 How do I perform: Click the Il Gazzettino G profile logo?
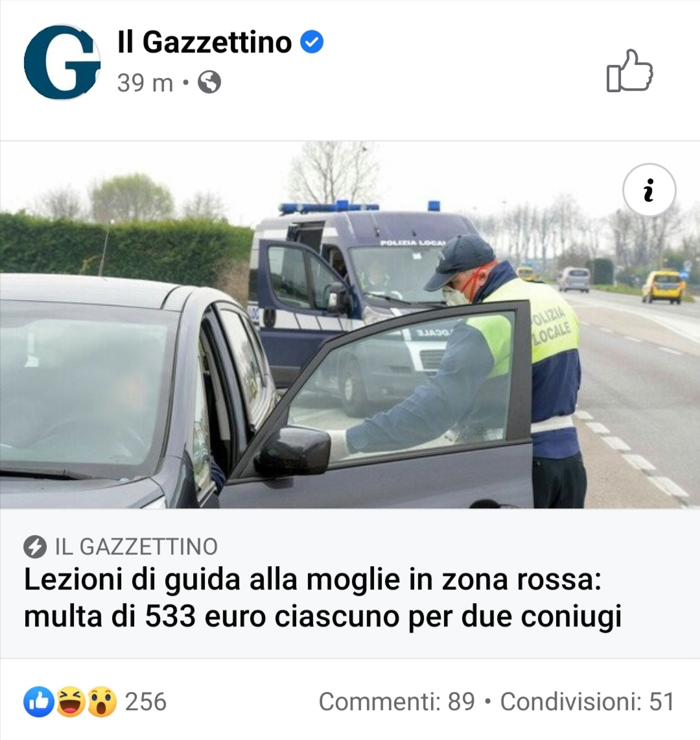pyautogui.click(x=62, y=62)
